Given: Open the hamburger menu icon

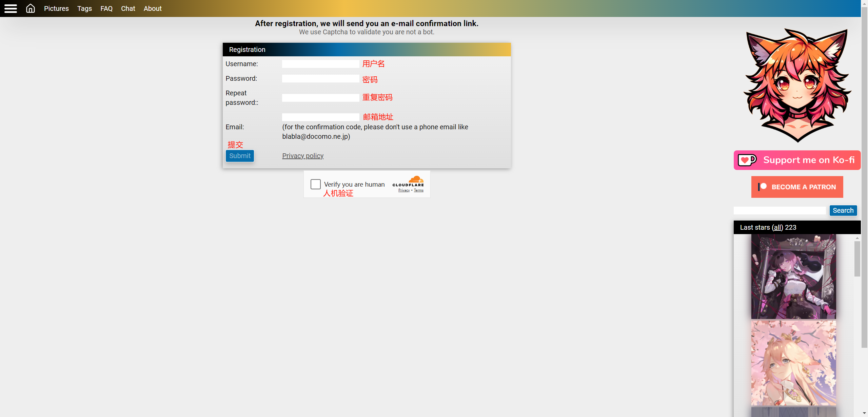Looking at the screenshot, I should coord(11,8).
